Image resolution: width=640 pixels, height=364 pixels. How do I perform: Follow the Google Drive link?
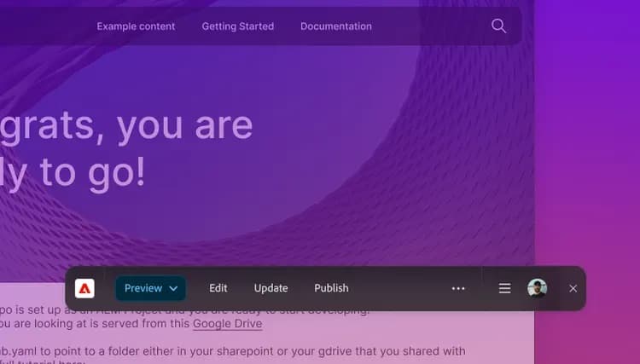click(227, 324)
